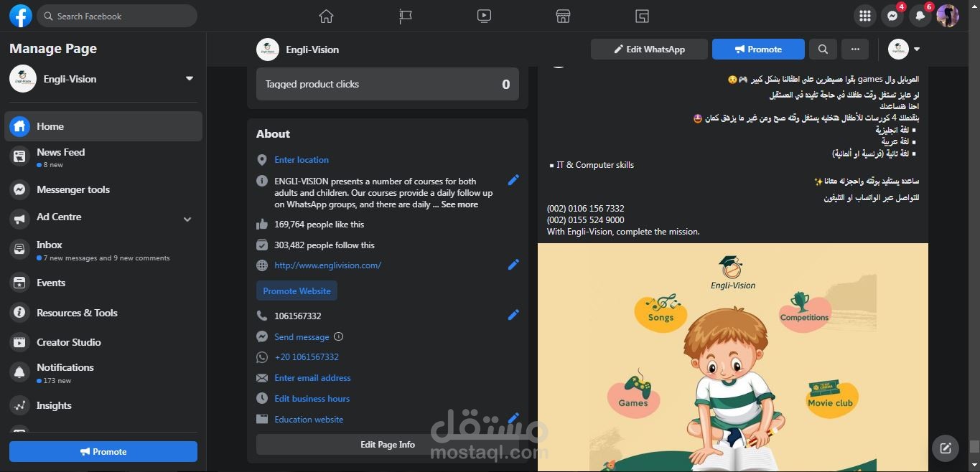Open the Gaming icon in top bar
The width and height of the screenshot is (980, 472).
[642, 16]
